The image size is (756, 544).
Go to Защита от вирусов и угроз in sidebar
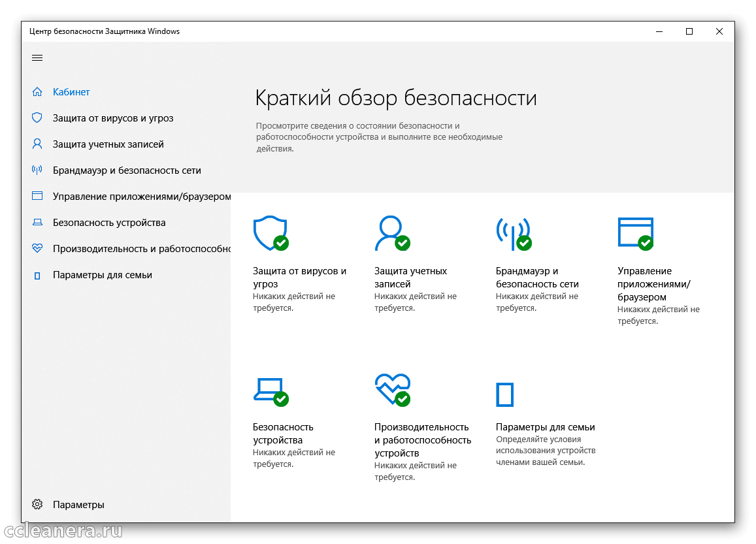(x=113, y=118)
